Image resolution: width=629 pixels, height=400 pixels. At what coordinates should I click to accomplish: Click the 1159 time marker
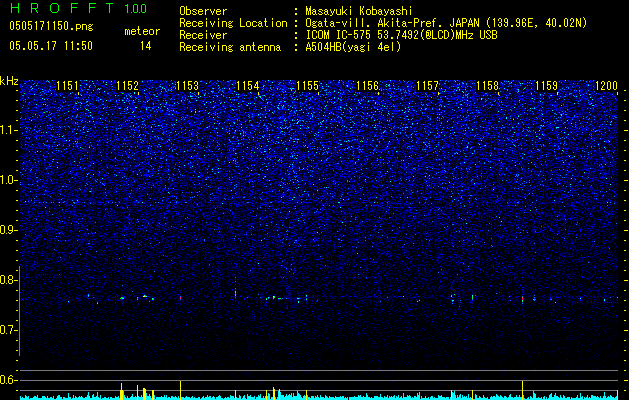548,85
